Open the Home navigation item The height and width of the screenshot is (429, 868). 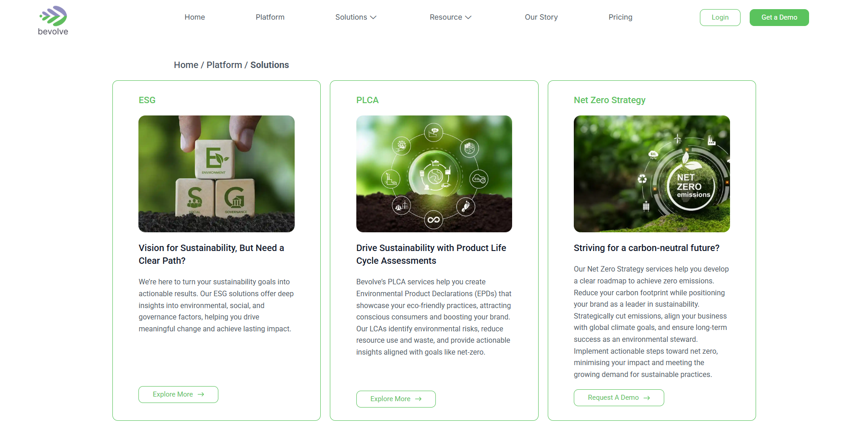195,17
